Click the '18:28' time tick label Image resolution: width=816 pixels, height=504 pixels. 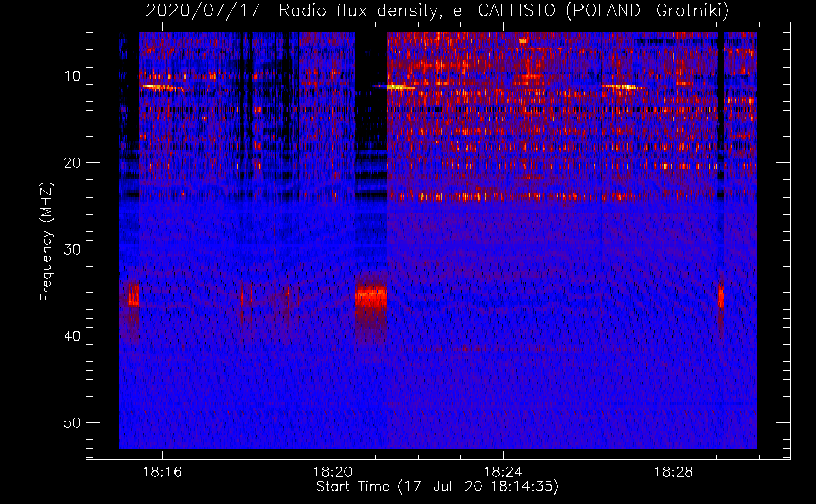click(674, 472)
